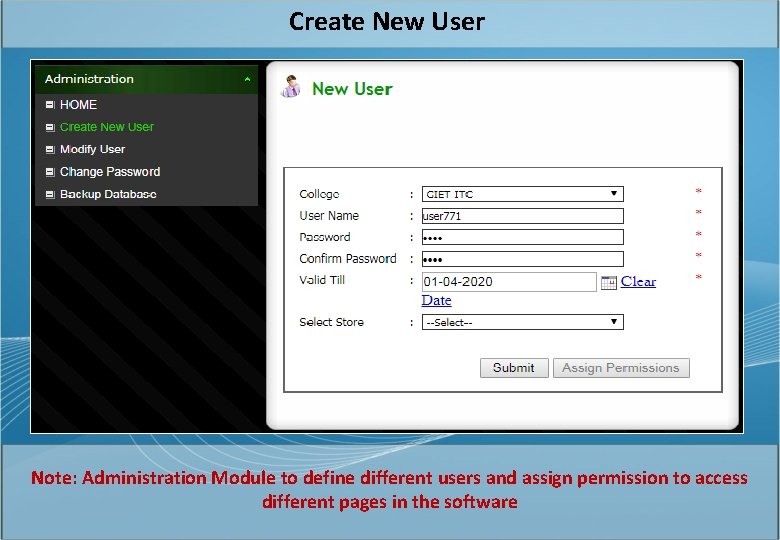
Task: Open the HOME menu item
Action: click(78, 104)
